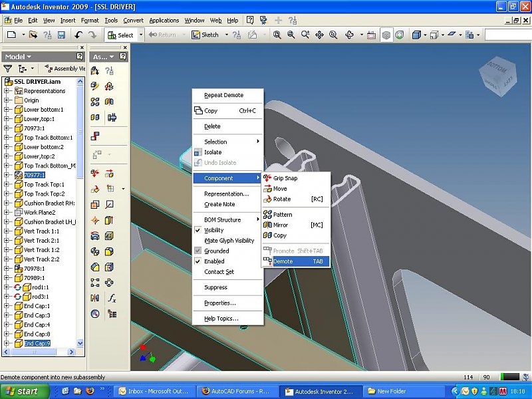The height and width of the screenshot is (399, 532).
Task: Click the ViewCube in the graphics window
Action: click(499, 75)
